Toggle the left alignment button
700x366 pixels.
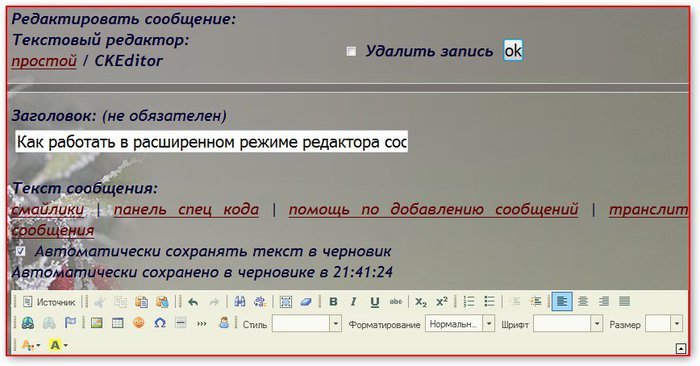tap(562, 302)
